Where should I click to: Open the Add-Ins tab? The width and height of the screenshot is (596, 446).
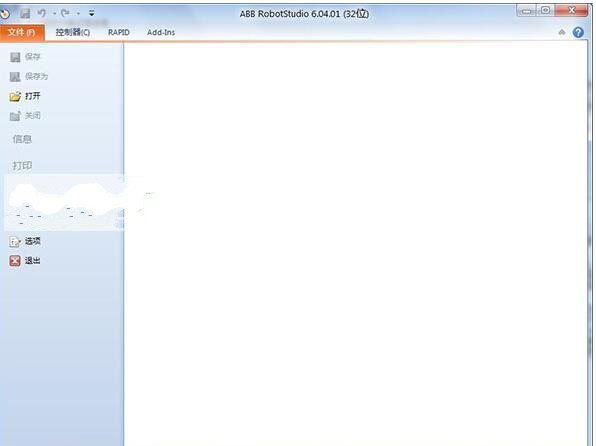pyautogui.click(x=161, y=32)
